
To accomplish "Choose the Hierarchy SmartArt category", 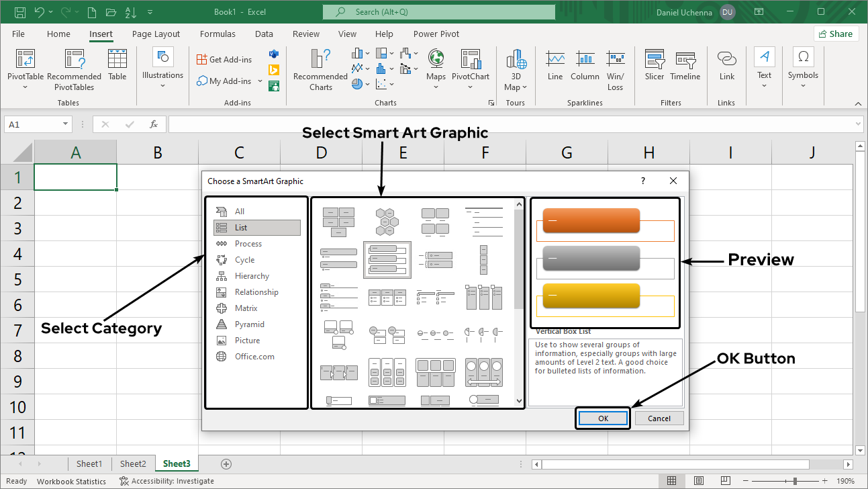I will (252, 276).
